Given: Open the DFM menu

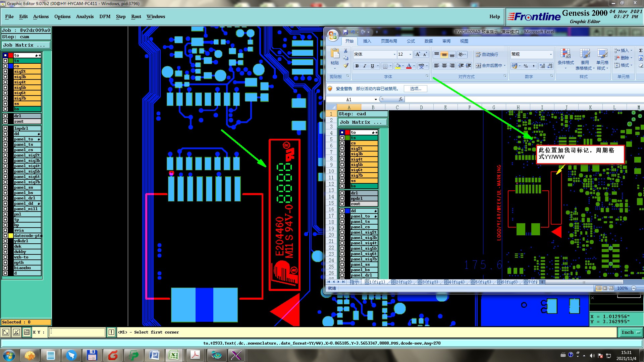Looking at the screenshot, I should (105, 16).
